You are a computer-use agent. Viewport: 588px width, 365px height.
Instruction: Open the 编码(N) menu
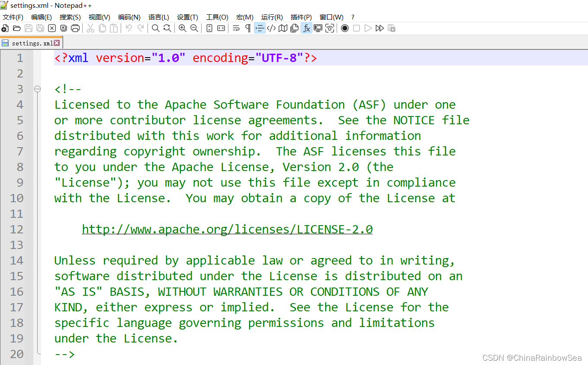129,17
